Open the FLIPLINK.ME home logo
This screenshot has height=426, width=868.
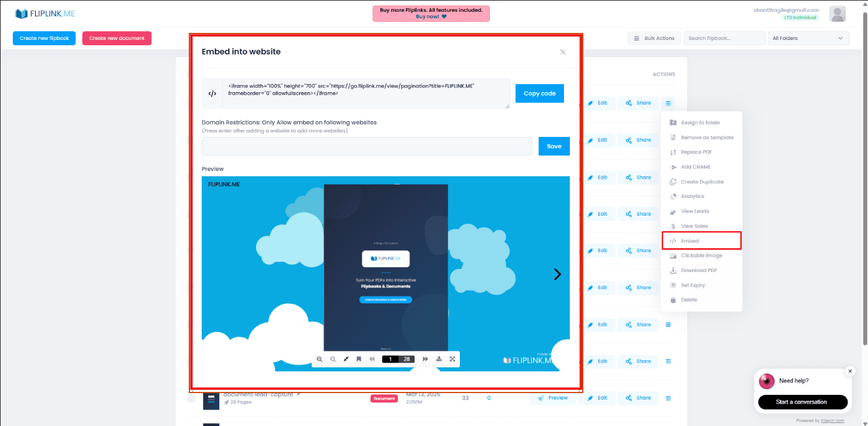(x=45, y=14)
